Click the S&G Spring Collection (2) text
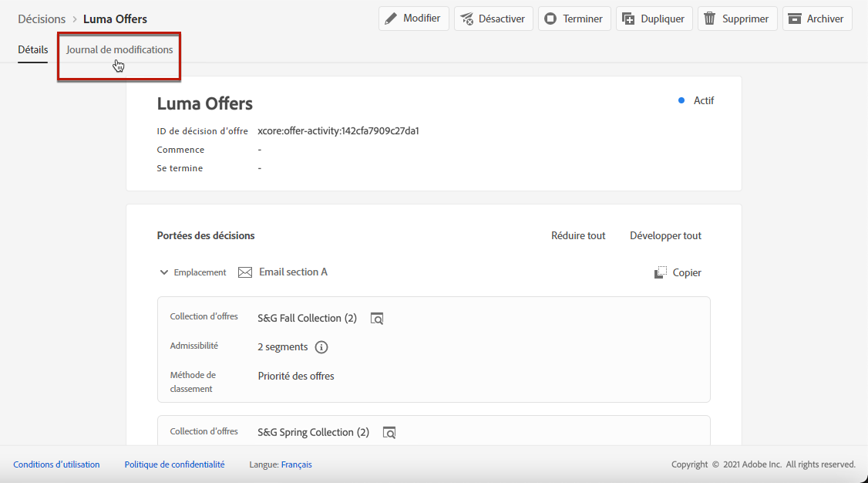The image size is (868, 483). pyautogui.click(x=313, y=432)
